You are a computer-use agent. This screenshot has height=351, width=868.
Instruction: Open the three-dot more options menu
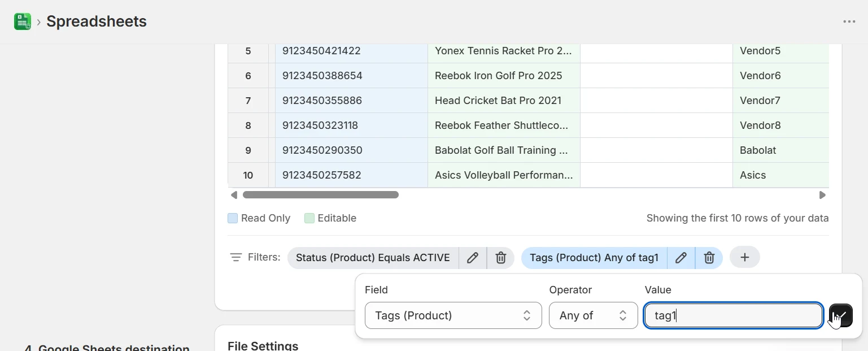click(849, 21)
